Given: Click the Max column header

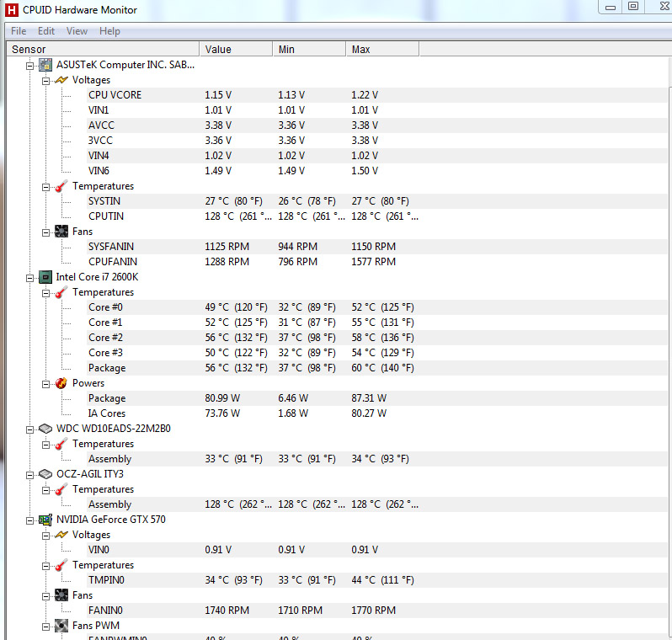Looking at the screenshot, I should pyautogui.click(x=382, y=50).
